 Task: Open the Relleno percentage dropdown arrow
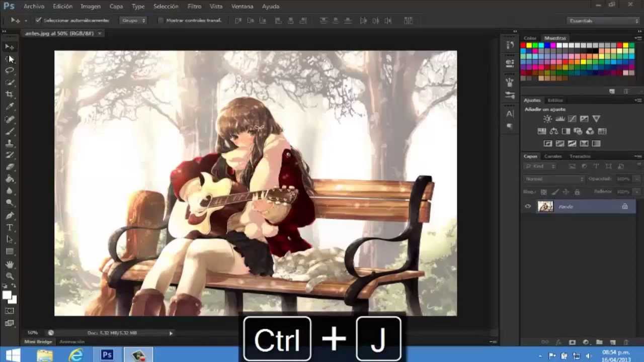[x=637, y=192]
